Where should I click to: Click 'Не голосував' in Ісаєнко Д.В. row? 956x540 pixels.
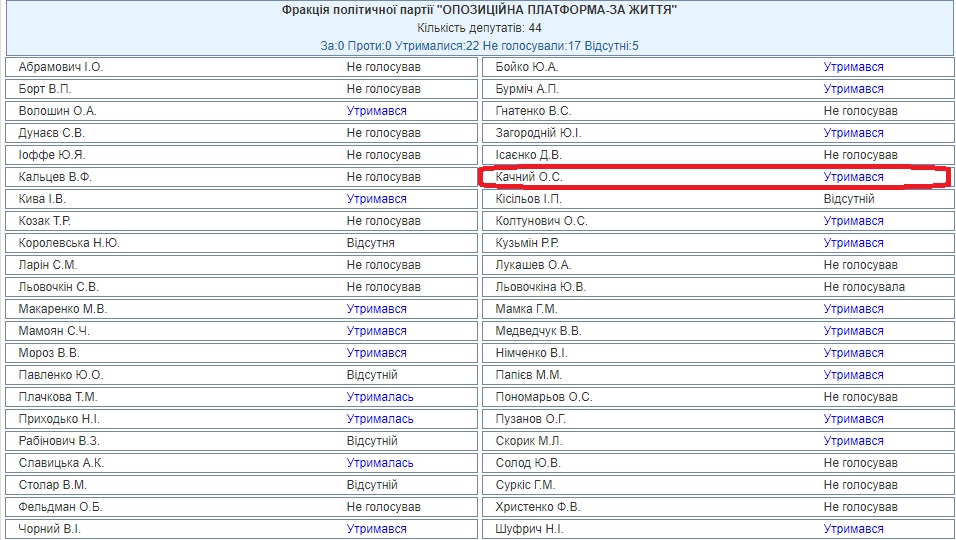coord(861,155)
